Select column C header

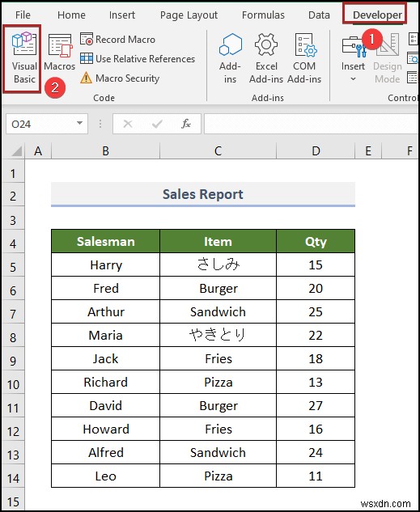click(218, 151)
